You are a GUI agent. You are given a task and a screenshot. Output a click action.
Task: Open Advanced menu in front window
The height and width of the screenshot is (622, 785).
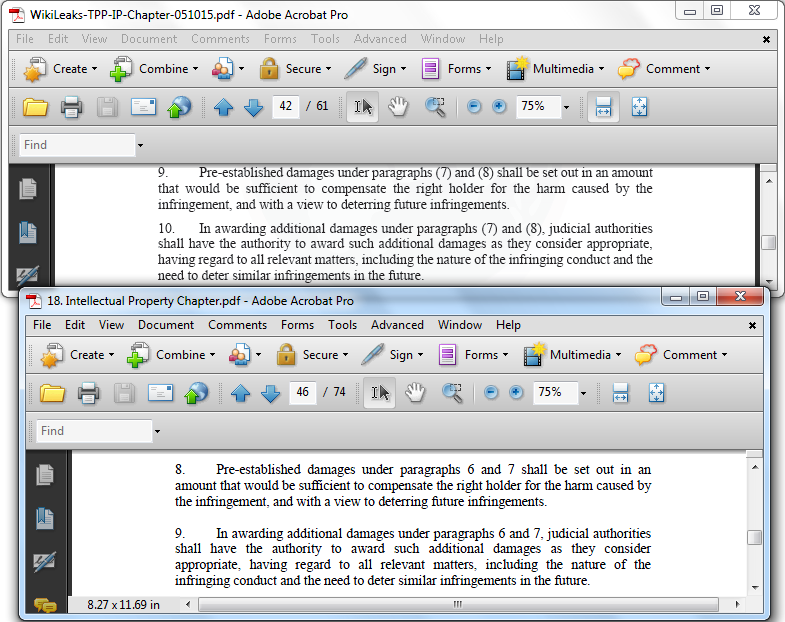(x=397, y=325)
